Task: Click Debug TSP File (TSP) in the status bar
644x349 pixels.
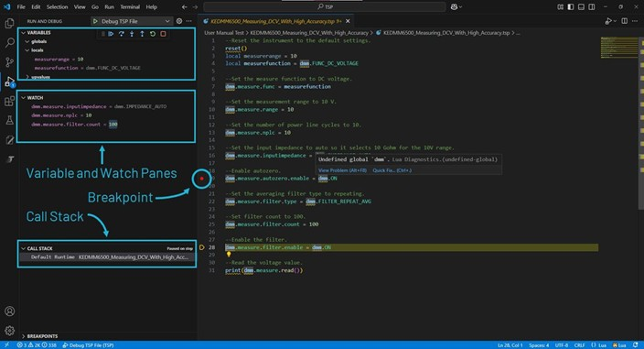Action: [88, 345]
